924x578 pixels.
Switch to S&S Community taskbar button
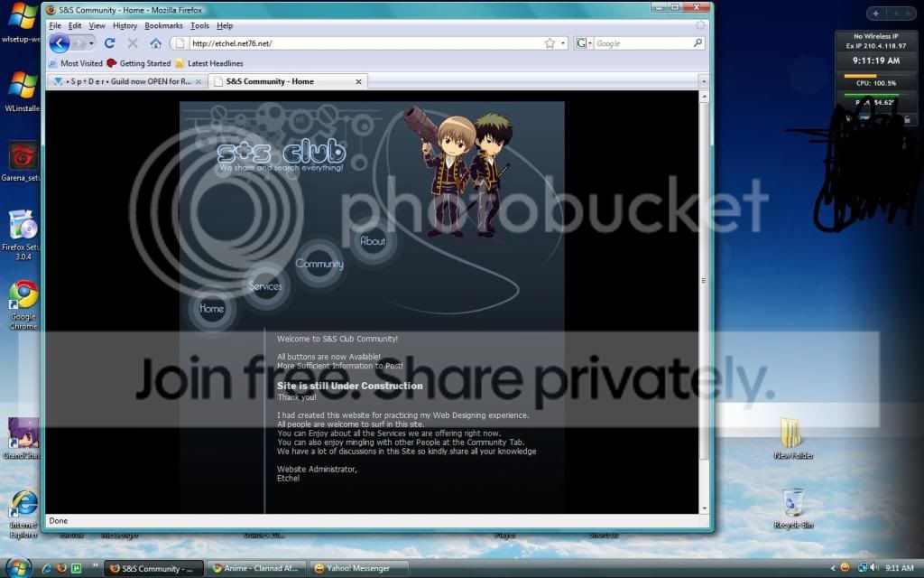153,569
